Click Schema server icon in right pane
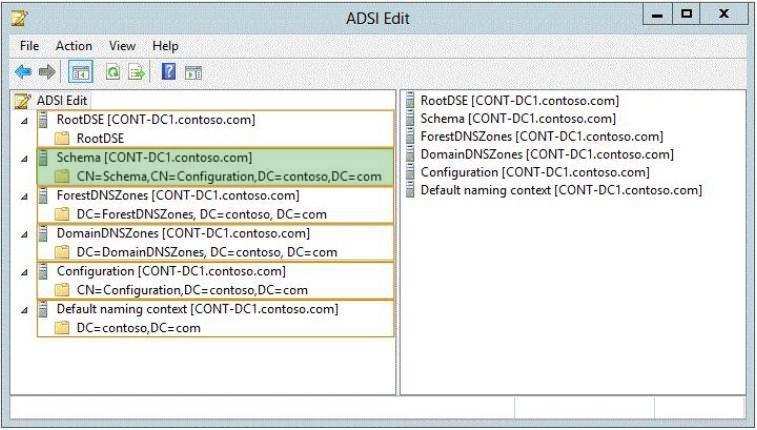 [x=410, y=118]
